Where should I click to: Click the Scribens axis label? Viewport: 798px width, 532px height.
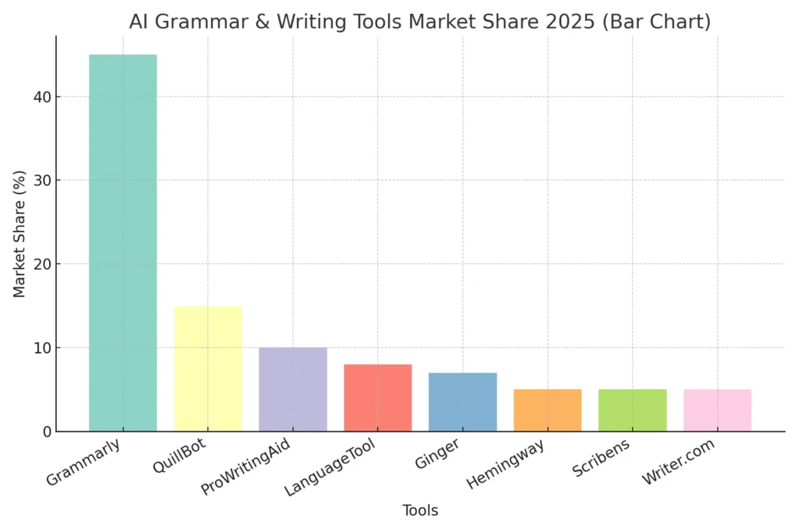(601, 458)
